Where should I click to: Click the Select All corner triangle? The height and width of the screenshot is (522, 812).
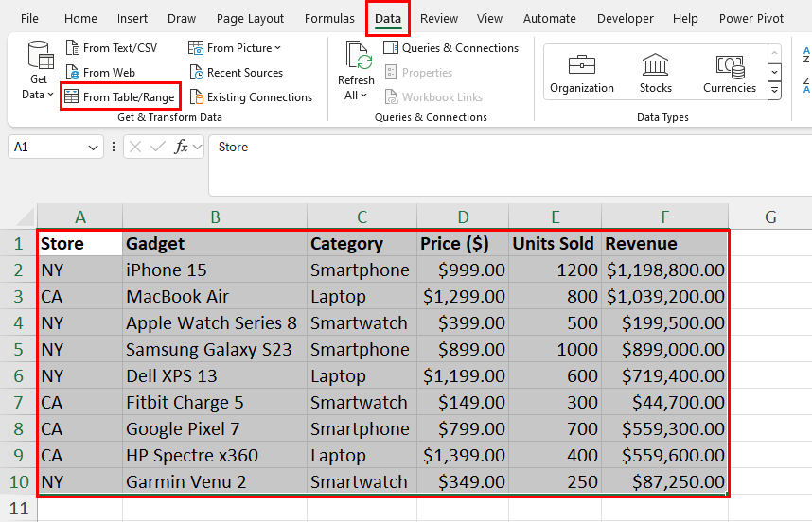pos(26,217)
